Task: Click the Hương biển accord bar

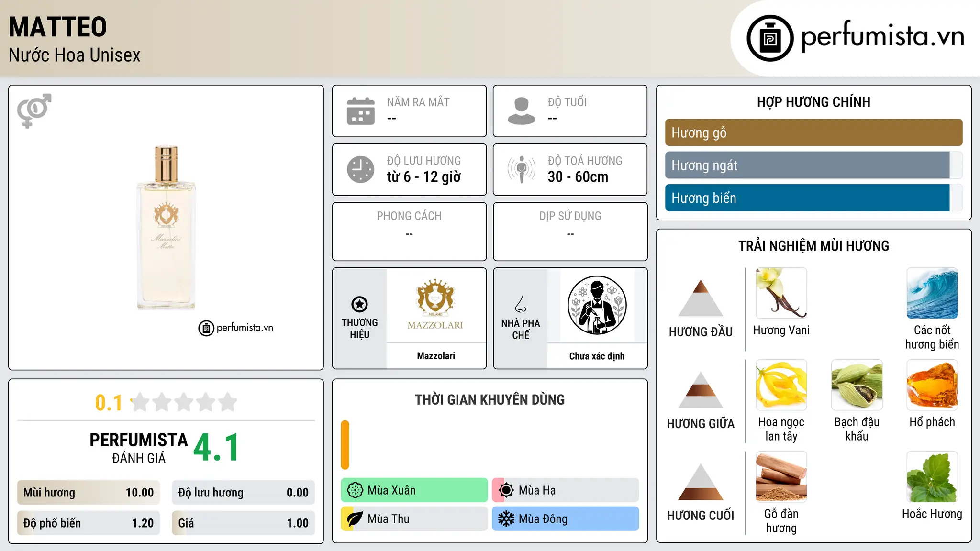Action: (x=813, y=198)
